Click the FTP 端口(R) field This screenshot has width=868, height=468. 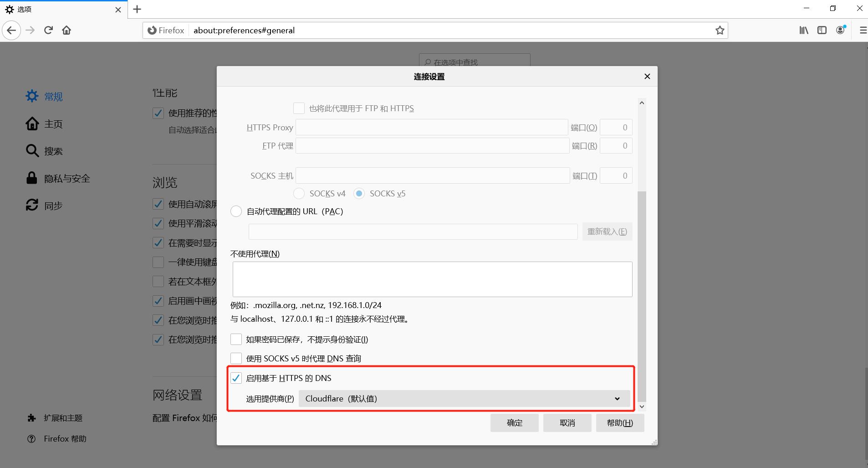[x=616, y=146]
